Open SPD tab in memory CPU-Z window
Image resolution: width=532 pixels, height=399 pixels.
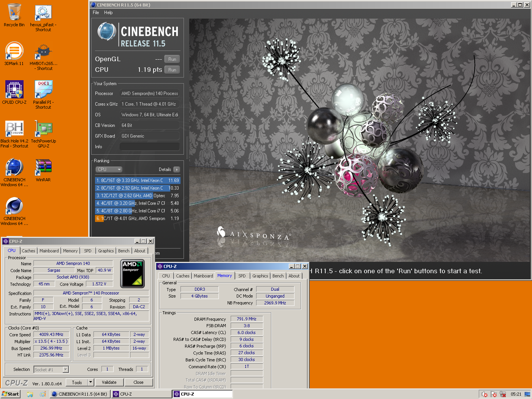(242, 276)
